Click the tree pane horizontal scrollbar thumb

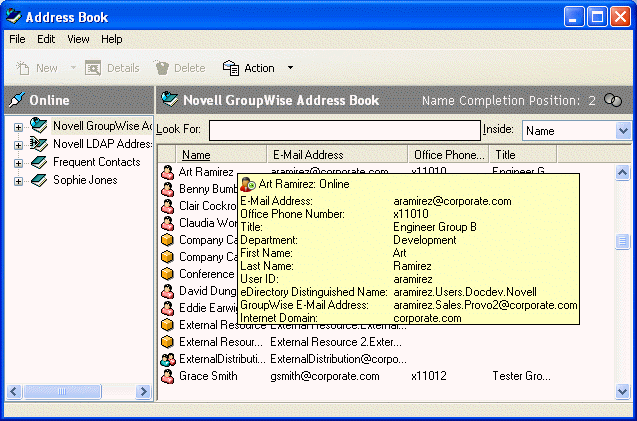[x=62, y=391]
